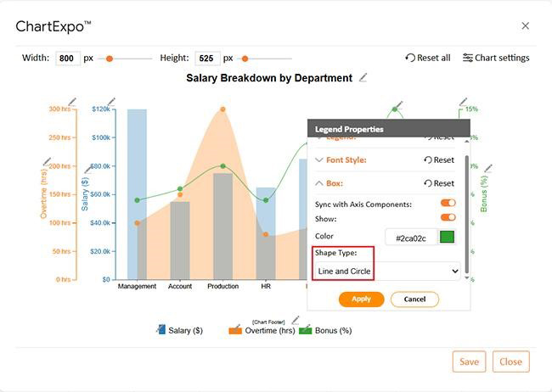
Task: Click the Width slider handle
Action: click(108, 59)
